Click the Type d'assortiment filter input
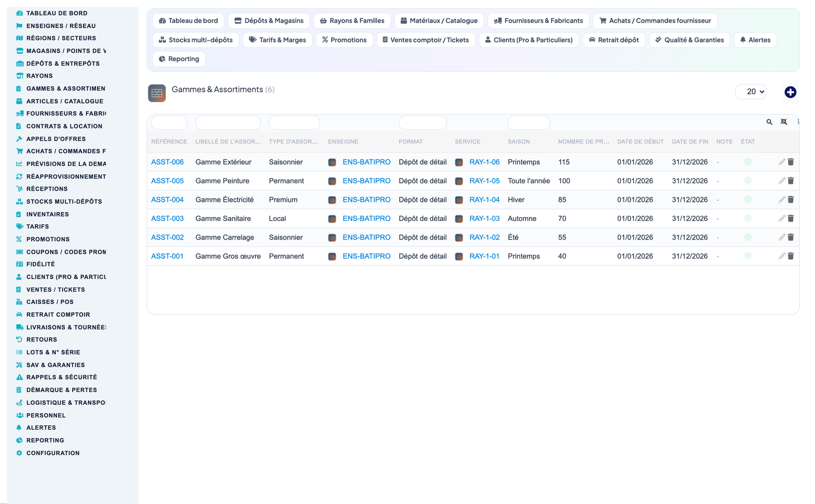 point(294,122)
